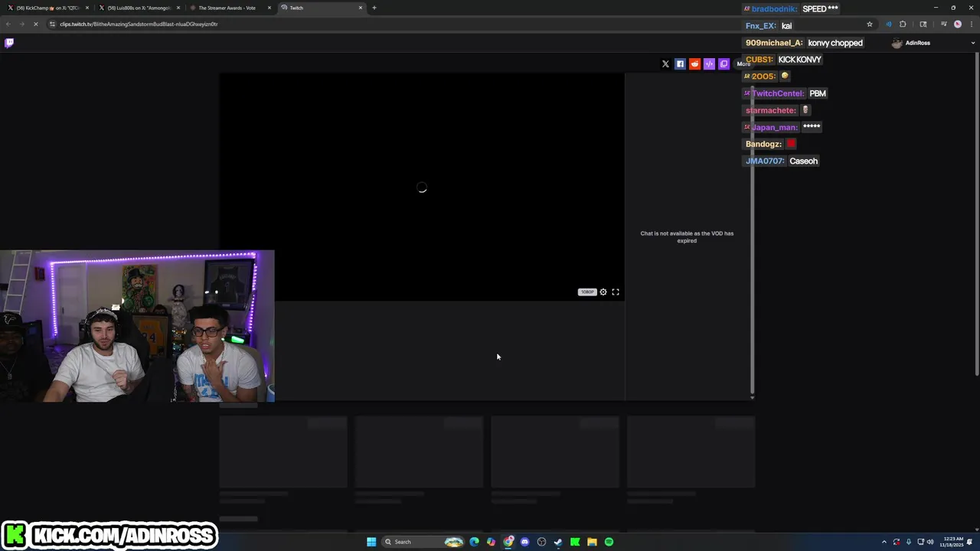Click the tab audio playing indicator
Image resolution: width=980 pixels, height=551 pixels.
point(888,24)
